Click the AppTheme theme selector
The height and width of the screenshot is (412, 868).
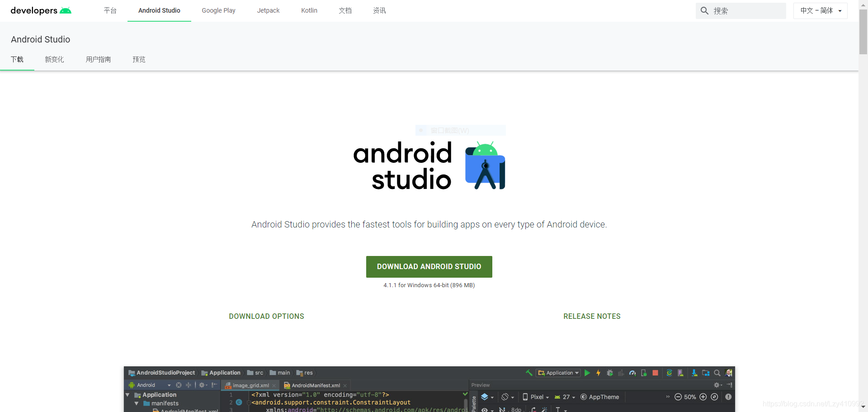click(600, 397)
